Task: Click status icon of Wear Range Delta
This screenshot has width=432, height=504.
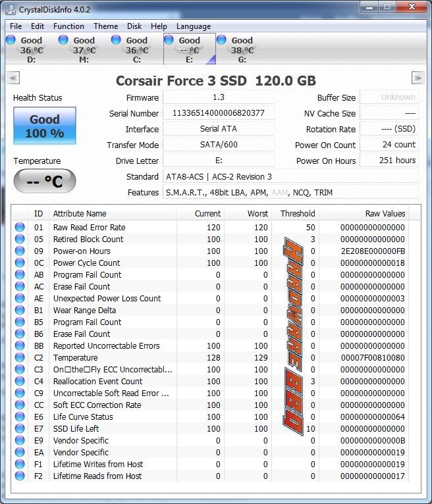Action: (x=20, y=310)
